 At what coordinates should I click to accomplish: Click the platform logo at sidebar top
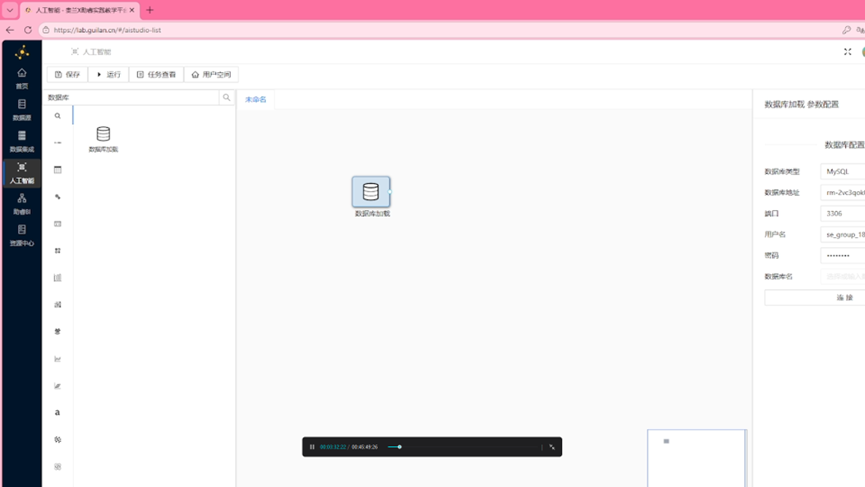pos(22,52)
